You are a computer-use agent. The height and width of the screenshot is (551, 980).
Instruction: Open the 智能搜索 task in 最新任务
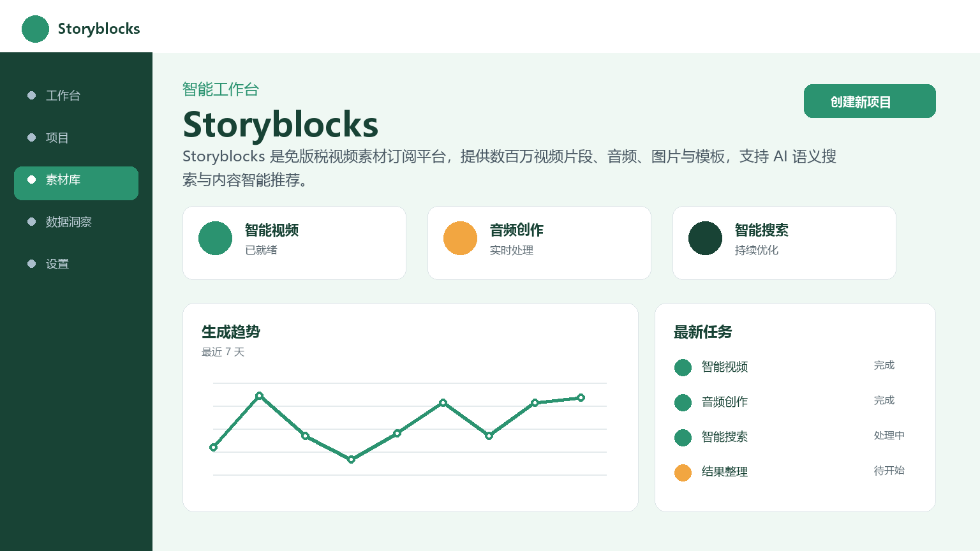725,437
